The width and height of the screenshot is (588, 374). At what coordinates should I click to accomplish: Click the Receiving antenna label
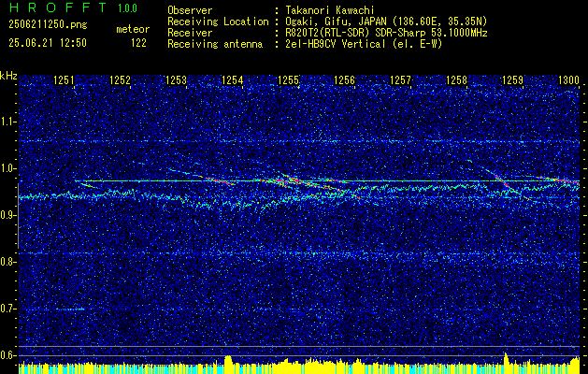click(215, 44)
